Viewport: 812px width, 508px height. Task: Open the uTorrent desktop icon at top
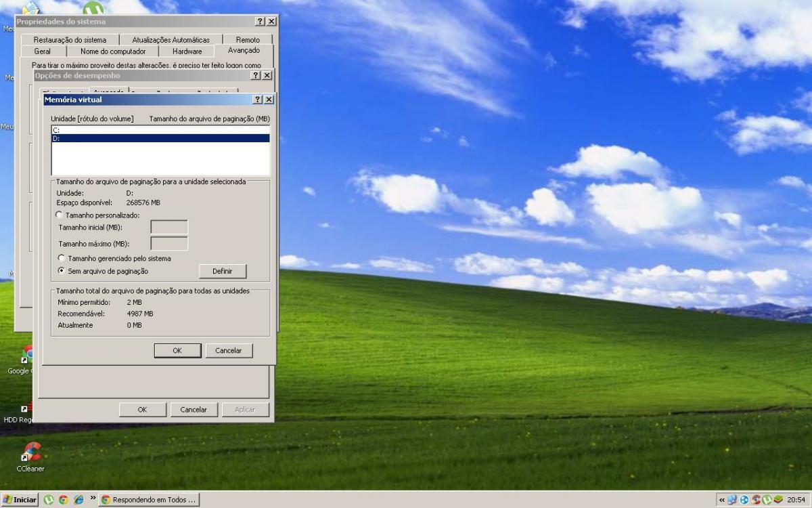click(93, 8)
